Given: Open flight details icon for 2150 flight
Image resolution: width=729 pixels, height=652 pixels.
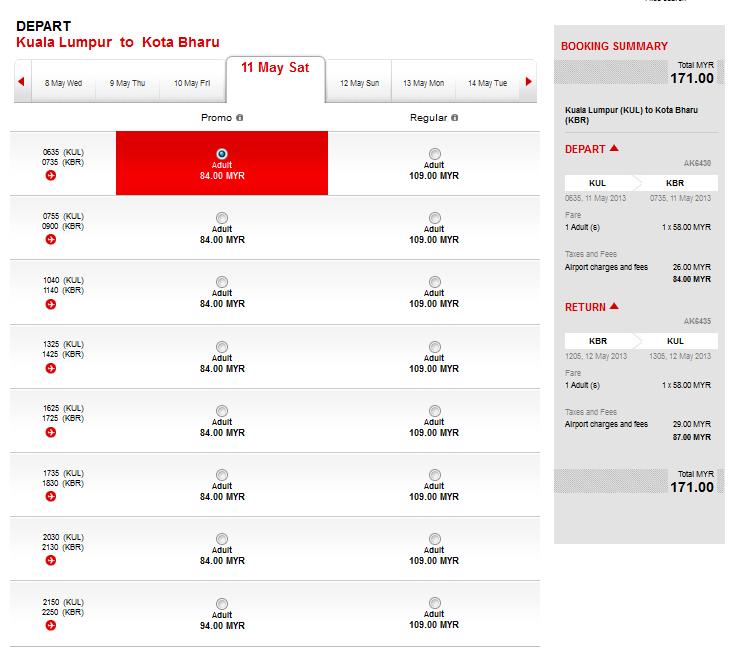Looking at the screenshot, I should 51,625.
